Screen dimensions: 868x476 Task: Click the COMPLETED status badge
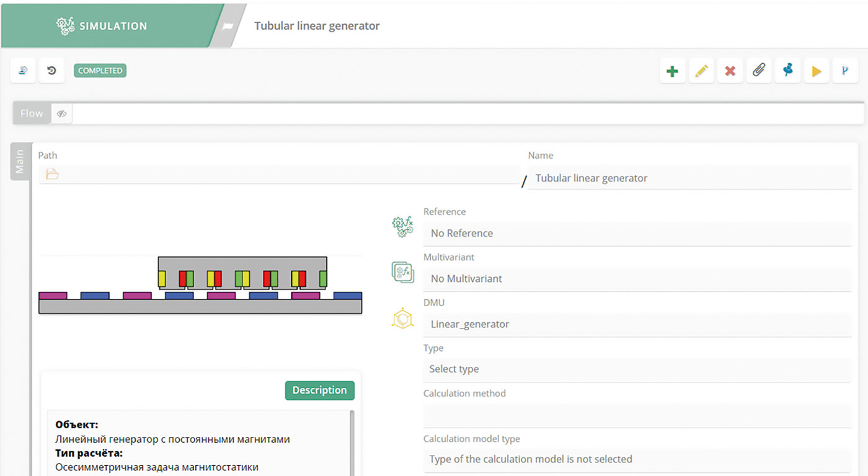click(100, 71)
